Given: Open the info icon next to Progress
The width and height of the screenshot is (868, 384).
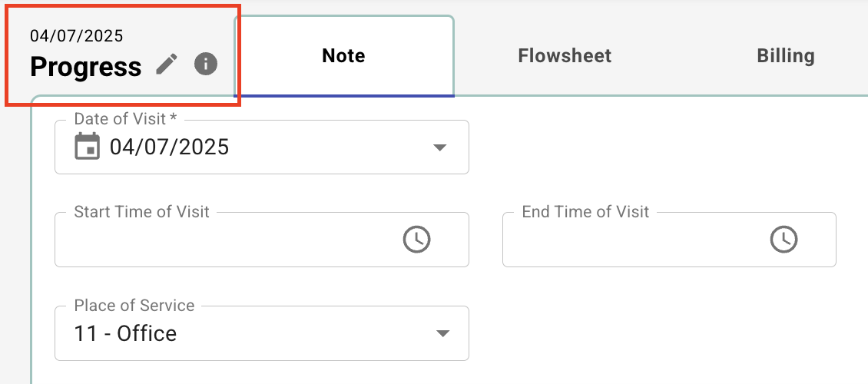Looking at the screenshot, I should pyautogui.click(x=206, y=65).
